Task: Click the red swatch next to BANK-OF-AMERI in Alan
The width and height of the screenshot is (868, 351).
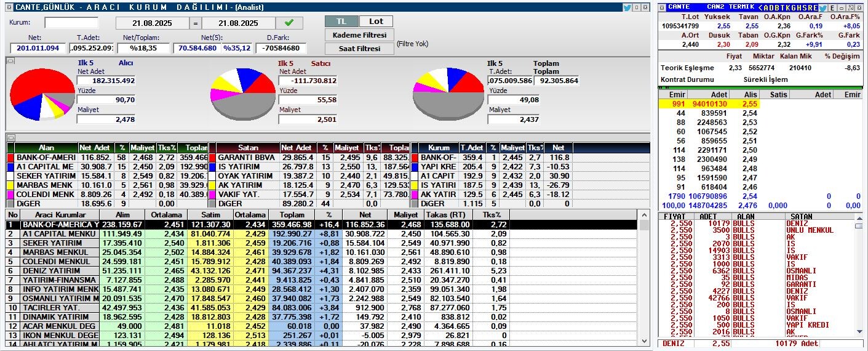Action: pos(10,158)
